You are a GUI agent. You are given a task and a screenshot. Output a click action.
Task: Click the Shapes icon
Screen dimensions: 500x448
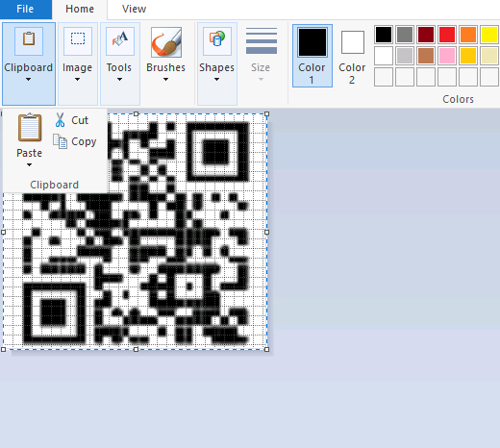click(x=217, y=38)
